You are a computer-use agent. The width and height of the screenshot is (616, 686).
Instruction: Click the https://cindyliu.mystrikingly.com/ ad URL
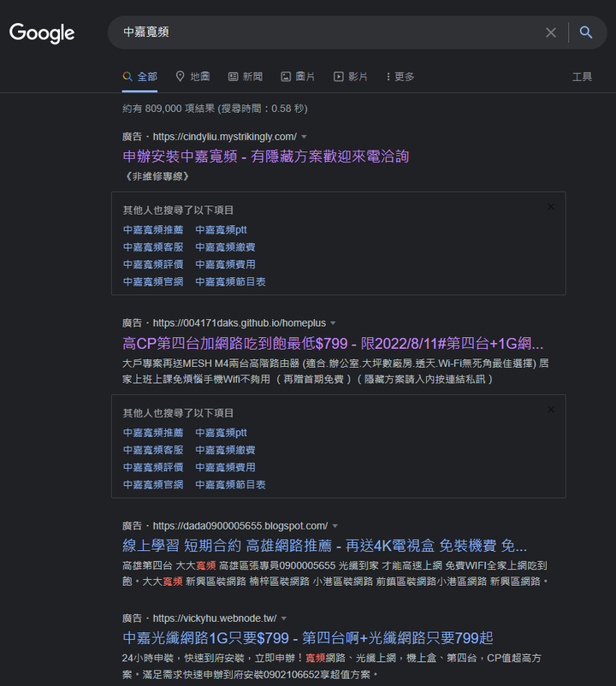pos(225,137)
